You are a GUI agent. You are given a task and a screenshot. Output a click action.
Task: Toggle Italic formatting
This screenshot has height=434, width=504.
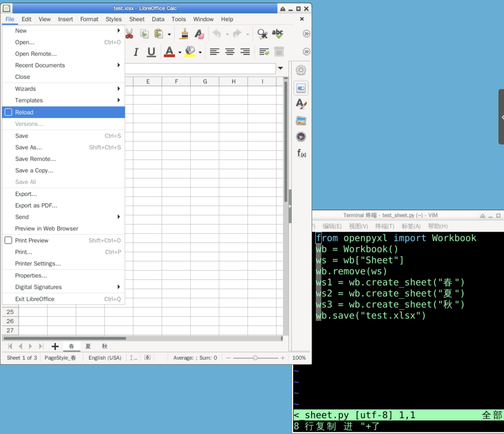pos(136,52)
